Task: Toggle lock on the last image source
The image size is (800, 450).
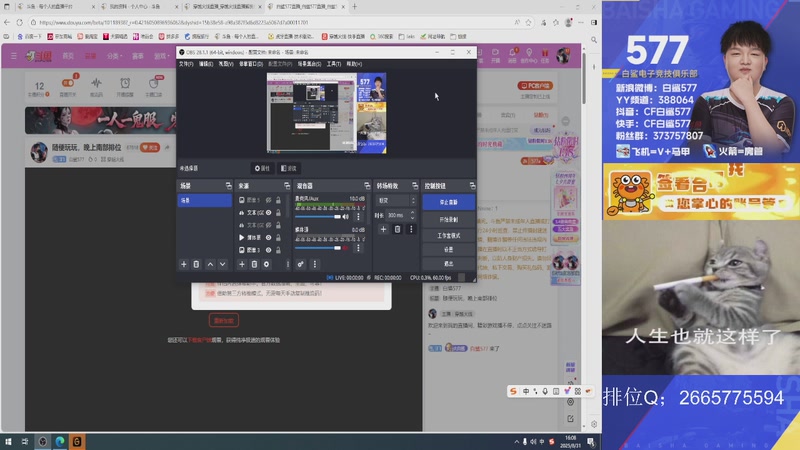Action: point(278,250)
